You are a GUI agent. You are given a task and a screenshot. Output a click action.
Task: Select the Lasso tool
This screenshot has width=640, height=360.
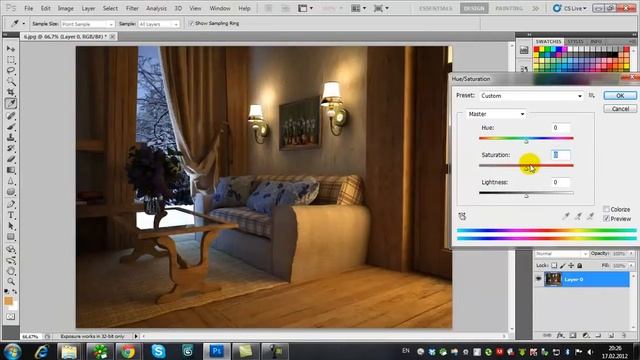click(11, 70)
